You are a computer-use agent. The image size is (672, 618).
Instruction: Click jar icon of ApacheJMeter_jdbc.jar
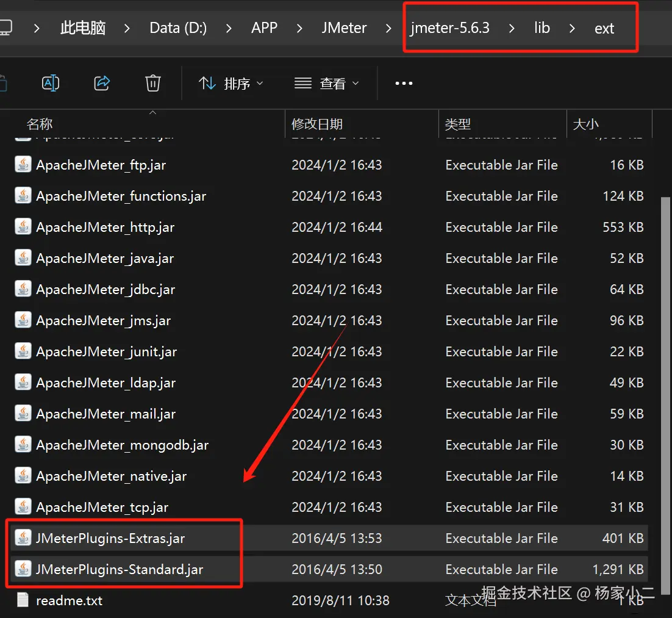coord(23,289)
